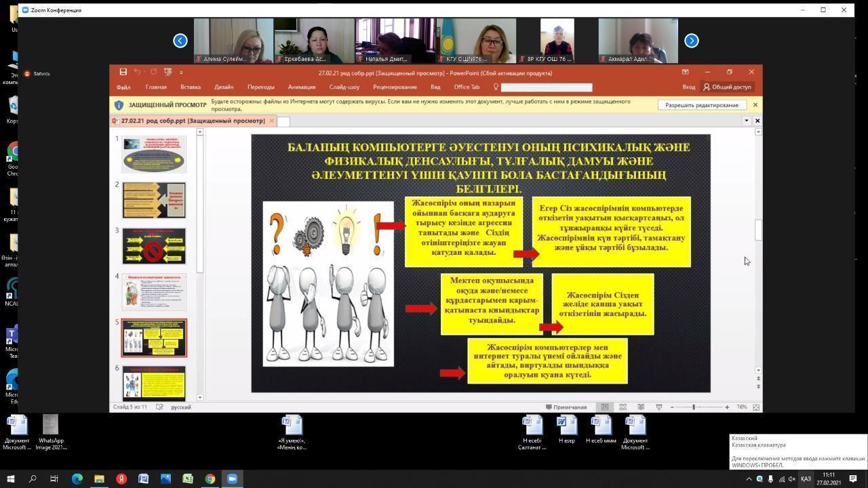Launch Slide Show view from status bar
Screen dimensions: 868x488
658,407
